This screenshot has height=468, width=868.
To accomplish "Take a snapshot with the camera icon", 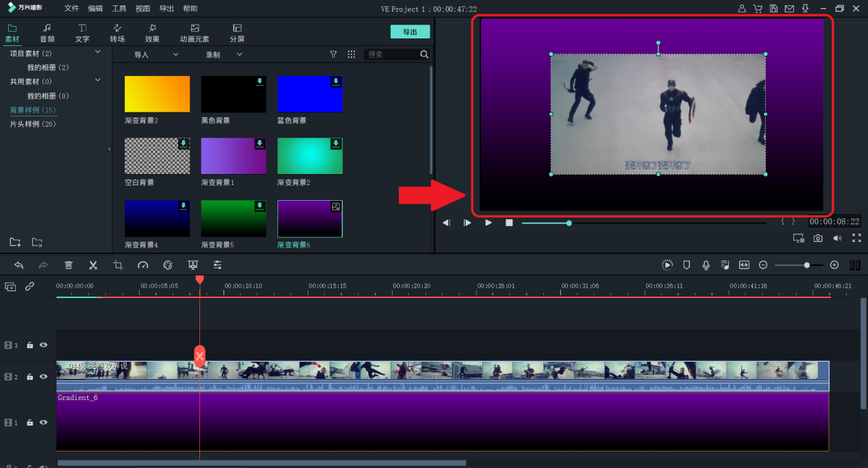I will [818, 238].
